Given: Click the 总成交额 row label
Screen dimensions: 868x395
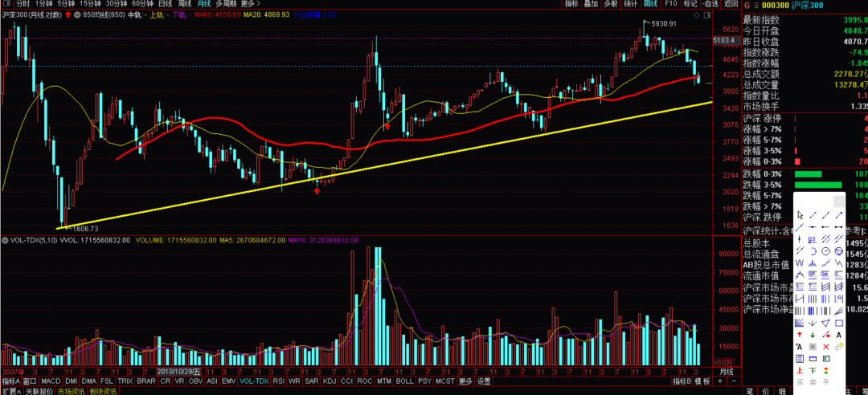Looking at the screenshot, I should pos(760,74).
